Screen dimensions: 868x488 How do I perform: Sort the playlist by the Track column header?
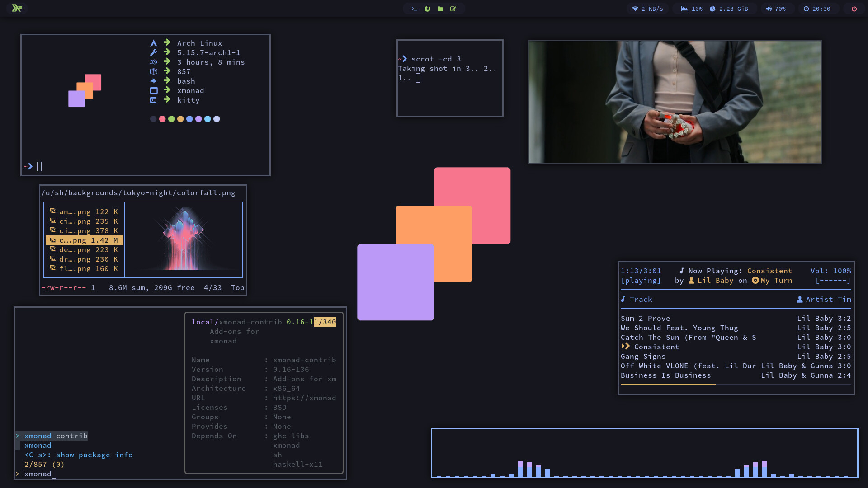click(640, 299)
